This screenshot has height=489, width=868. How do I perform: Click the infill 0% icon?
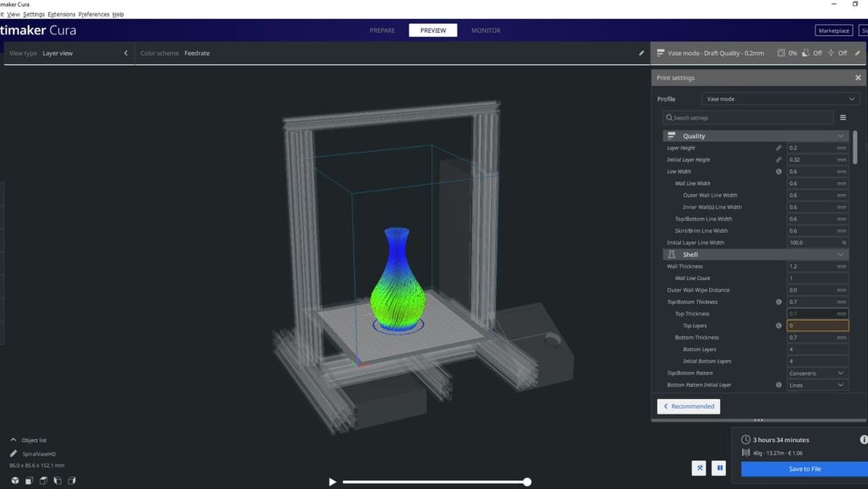[x=781, y=53]
